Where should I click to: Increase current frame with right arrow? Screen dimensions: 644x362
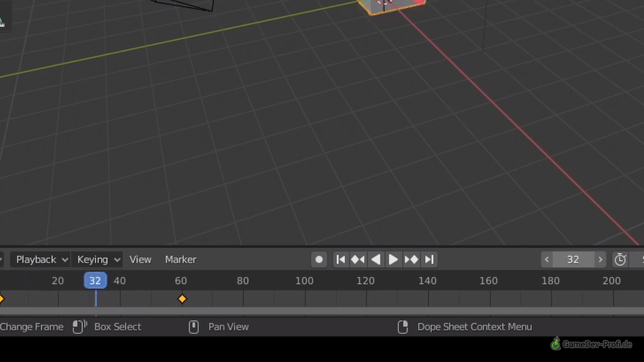[600, 259]
